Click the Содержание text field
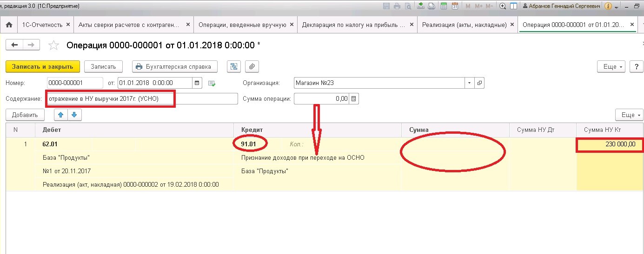644x254 pixels. (142, 99)
